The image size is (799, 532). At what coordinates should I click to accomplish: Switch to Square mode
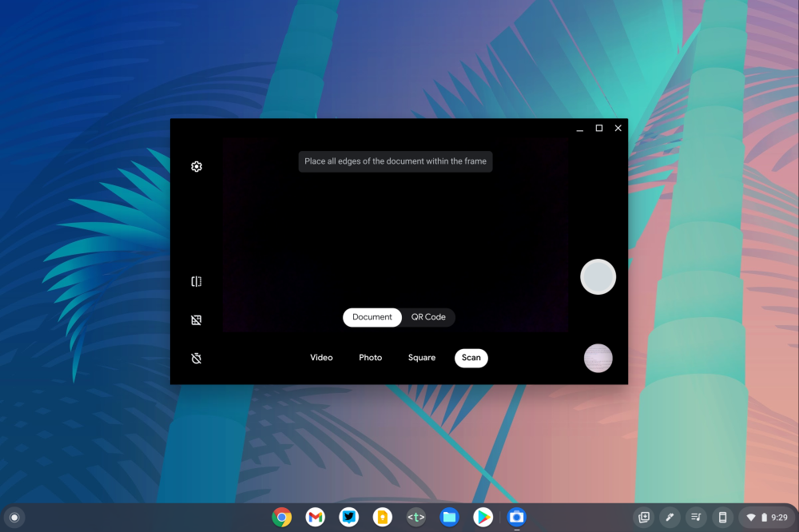[x=421, y=358]
